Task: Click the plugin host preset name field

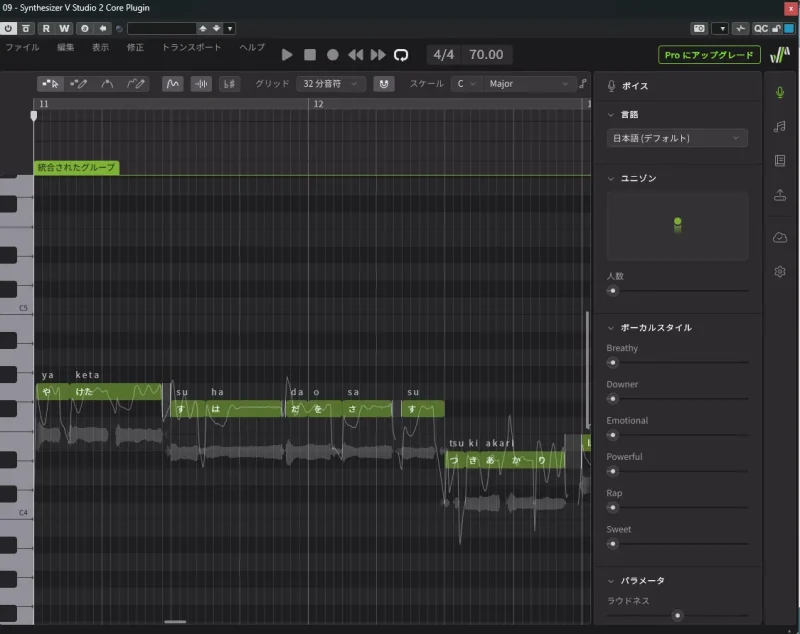Action: [161, 29]
